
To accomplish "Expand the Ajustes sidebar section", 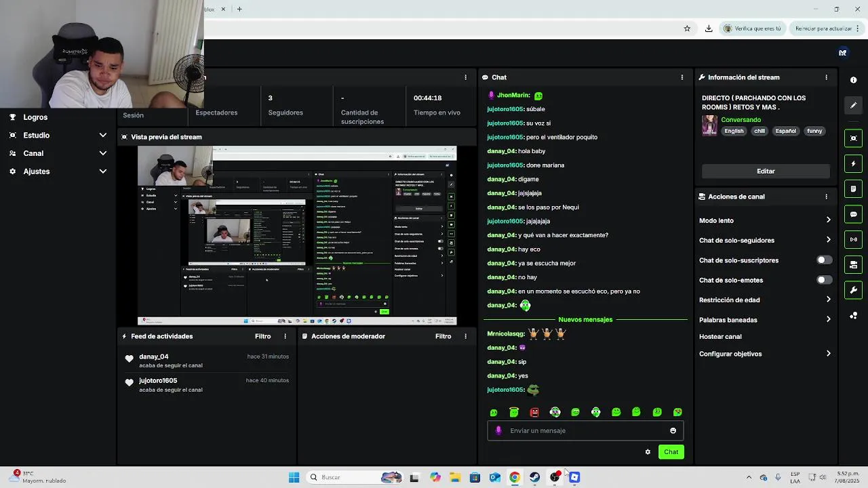I will click(x=103, y=171).
